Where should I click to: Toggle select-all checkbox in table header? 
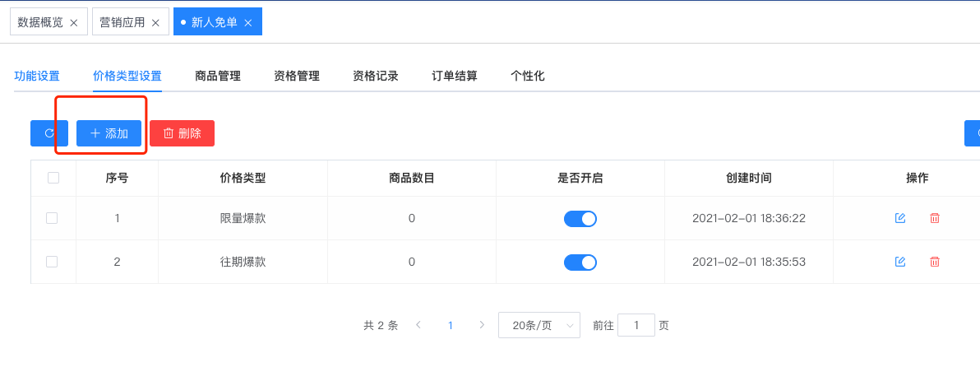pyautogui.click(x=53, y=178)
